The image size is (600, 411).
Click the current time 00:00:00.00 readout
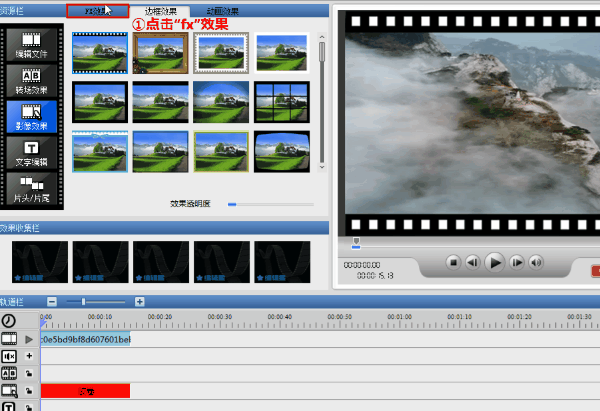click(x=362, y=265)
